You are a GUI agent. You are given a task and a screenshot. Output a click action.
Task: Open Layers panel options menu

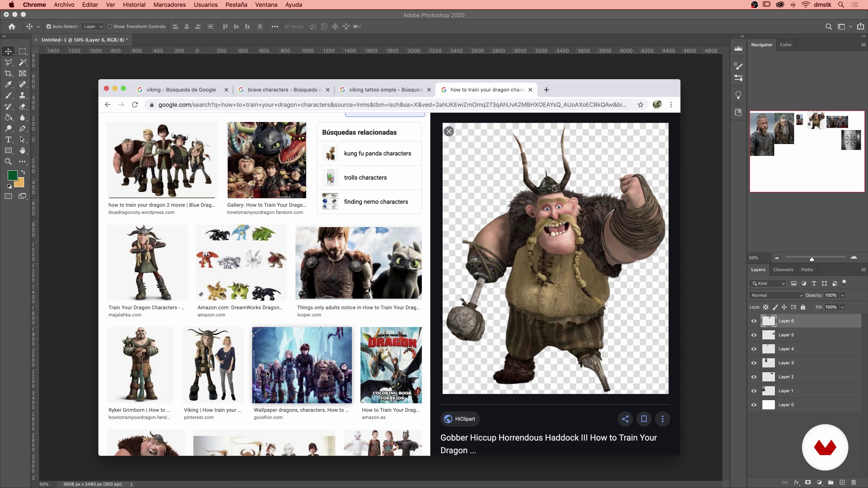863,270
